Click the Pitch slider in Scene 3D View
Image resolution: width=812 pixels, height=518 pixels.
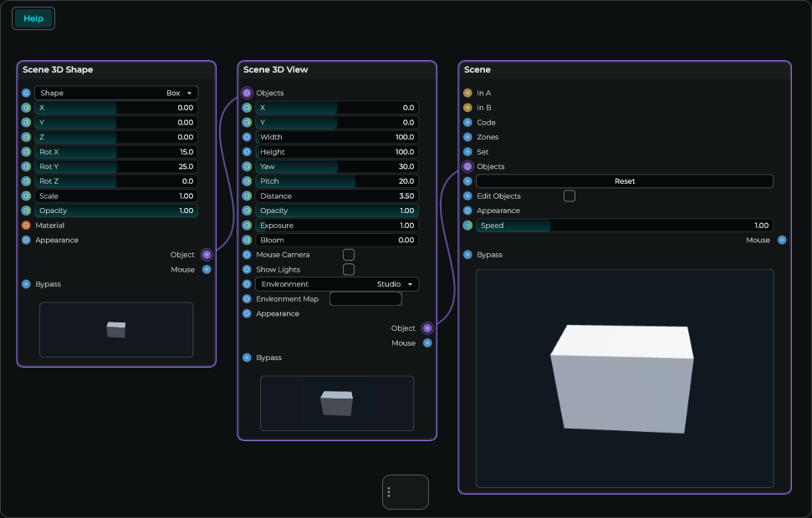337,181
